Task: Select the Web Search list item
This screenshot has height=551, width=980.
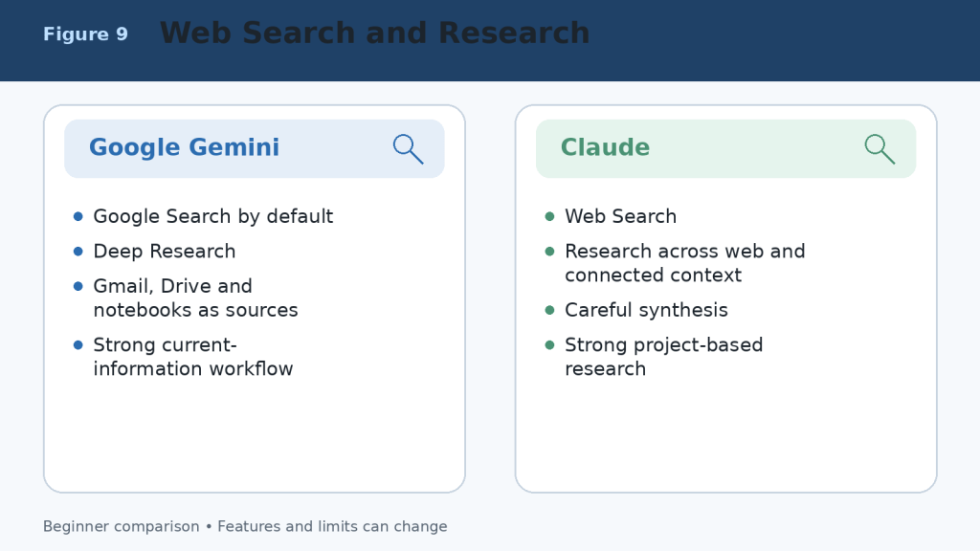Action: (620, 216)
